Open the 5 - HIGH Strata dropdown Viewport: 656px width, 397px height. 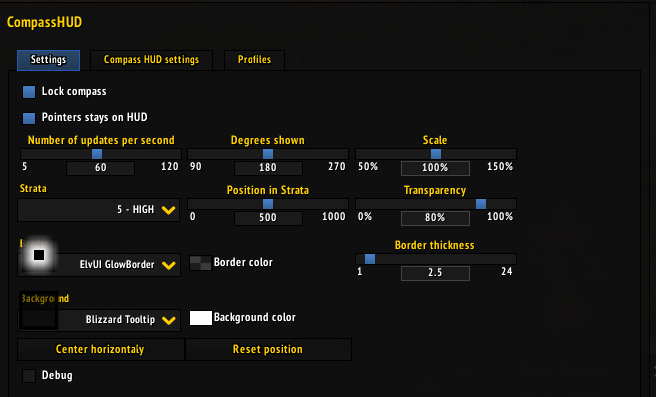99,210
